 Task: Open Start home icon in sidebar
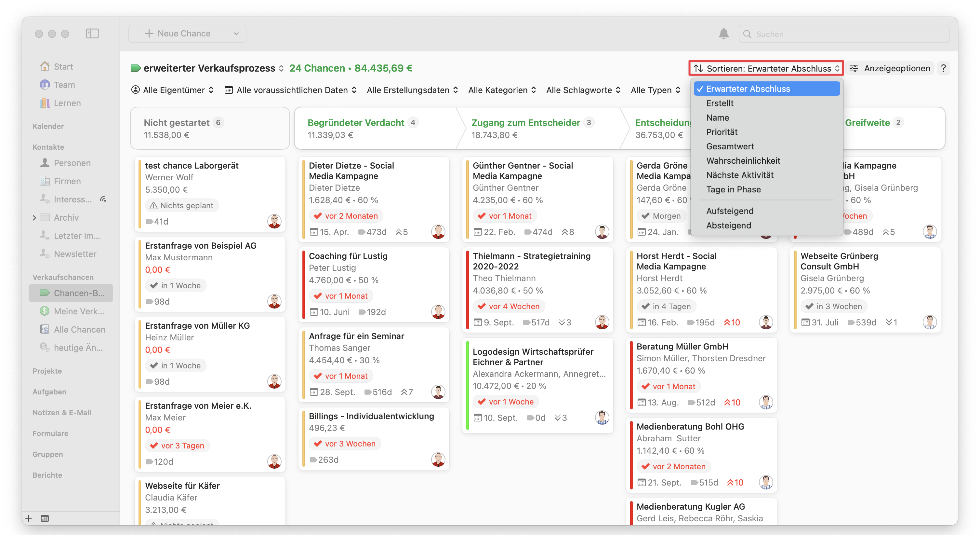pos(45,66)
